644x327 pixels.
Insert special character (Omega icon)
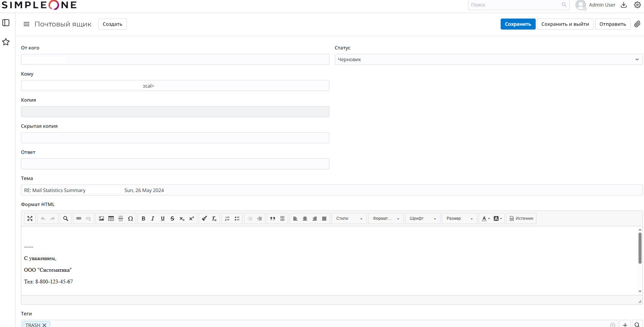click(x=130, y=218)
